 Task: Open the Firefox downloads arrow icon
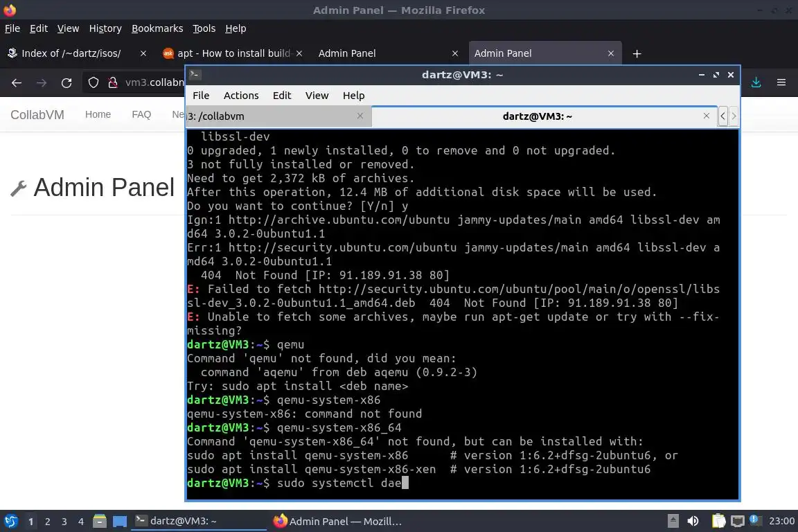click(756, 82)
